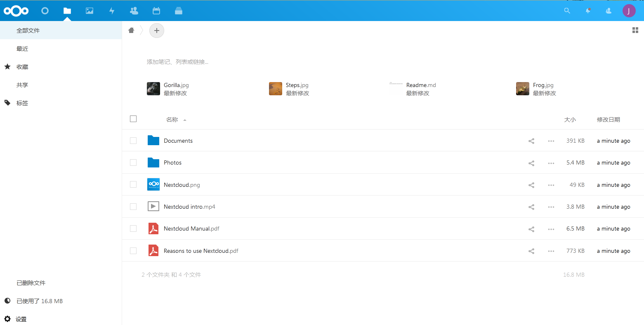Expand the new file plus button
Screen dimensions: 644x325
point(157,31)
